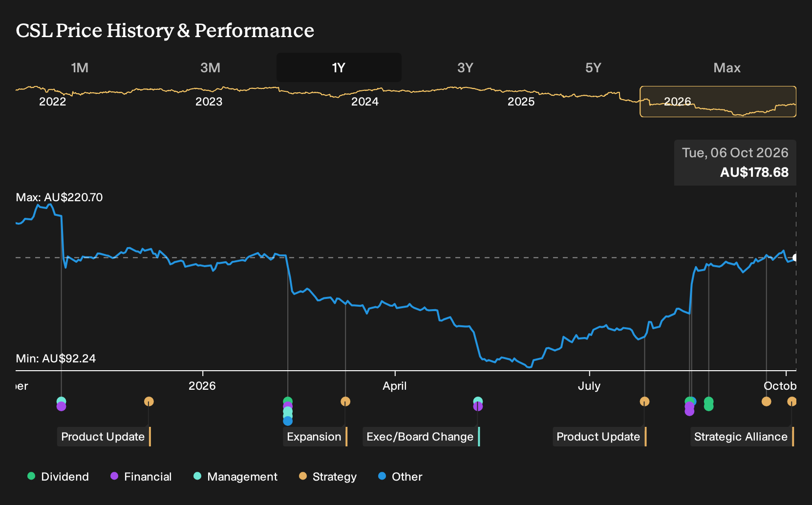Open the Strategic Alliance event label

tap(742, 437)
